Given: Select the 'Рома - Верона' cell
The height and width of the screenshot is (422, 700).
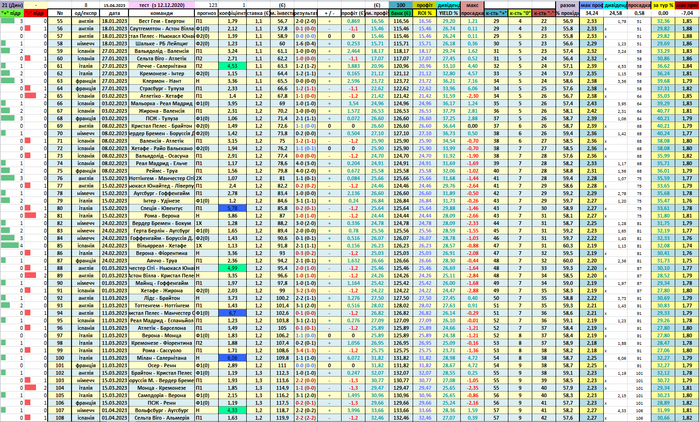Looking at the screenshot, I should pyautogui.click(x=162, y=216).
